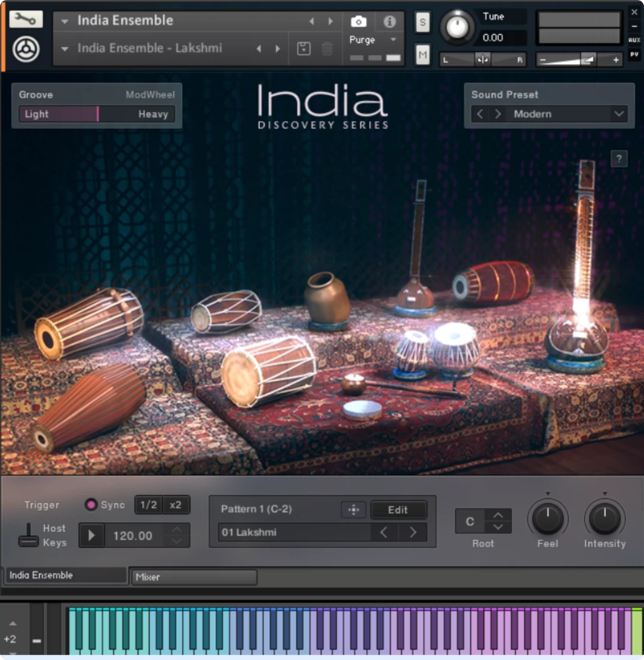Increase root note with up chevron

click(x=498, y=515)
